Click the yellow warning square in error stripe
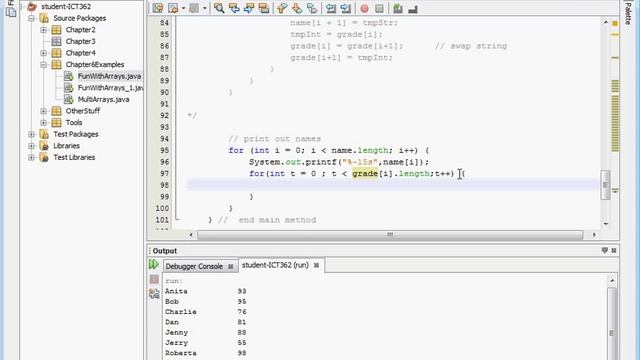The height and width of the screenshot is (360, 640). pos(615,24)
